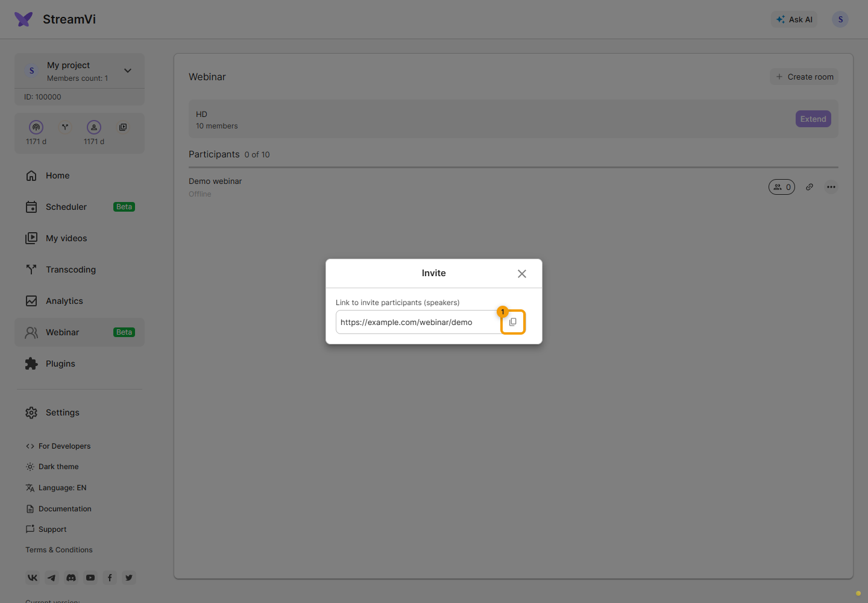Open My videos
The image size is (868, 603).
[x=80, y=238]
